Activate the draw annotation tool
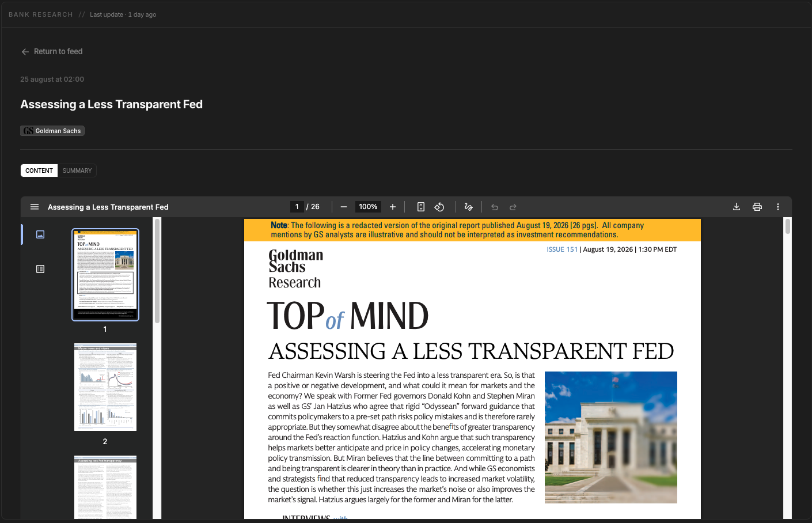 click(x=468, y=207)
